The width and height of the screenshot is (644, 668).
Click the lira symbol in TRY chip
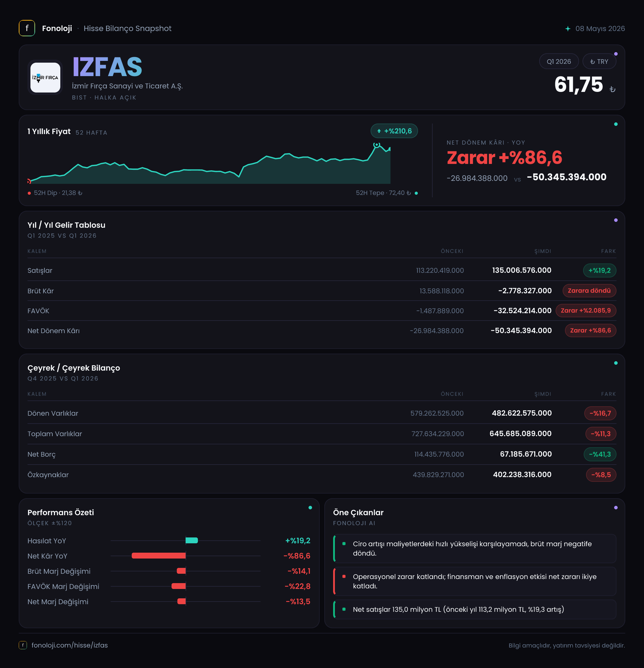(x=592, y=62)
